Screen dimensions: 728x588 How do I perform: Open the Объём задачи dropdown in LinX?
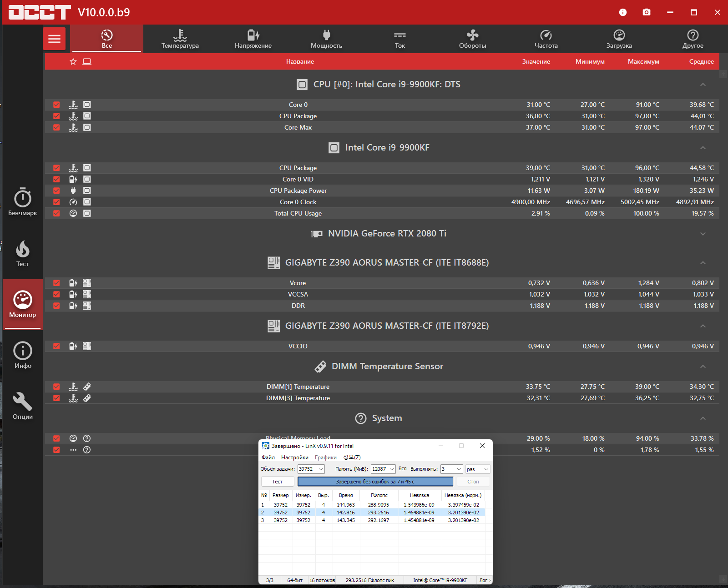click(311, 469)
